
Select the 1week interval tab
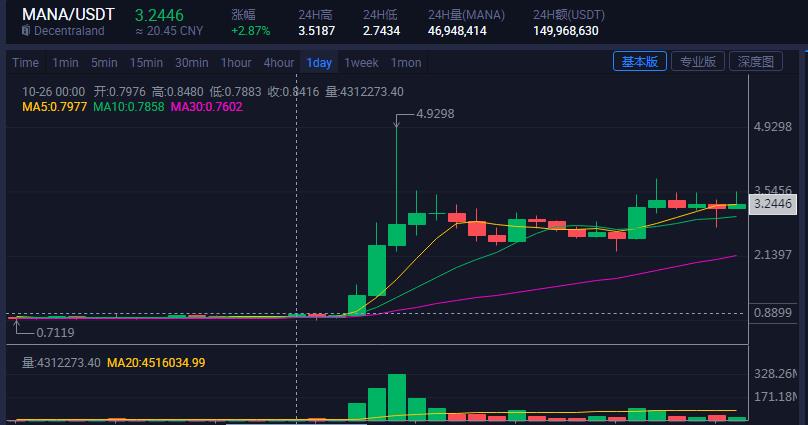[x=361, y=63]
